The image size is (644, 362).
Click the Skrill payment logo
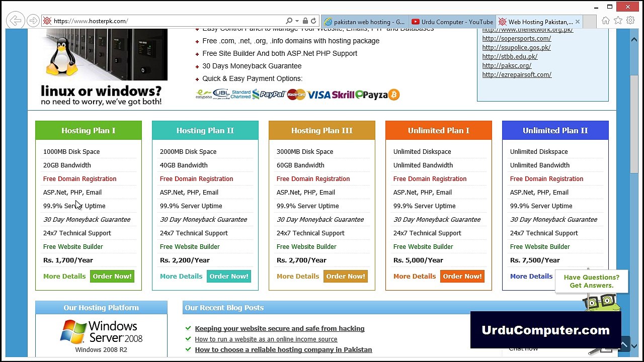343,95
